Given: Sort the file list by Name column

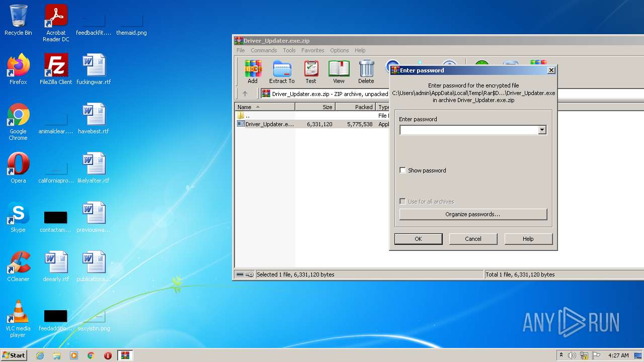Looking at the screenshot, I should (x=265, y=107).
